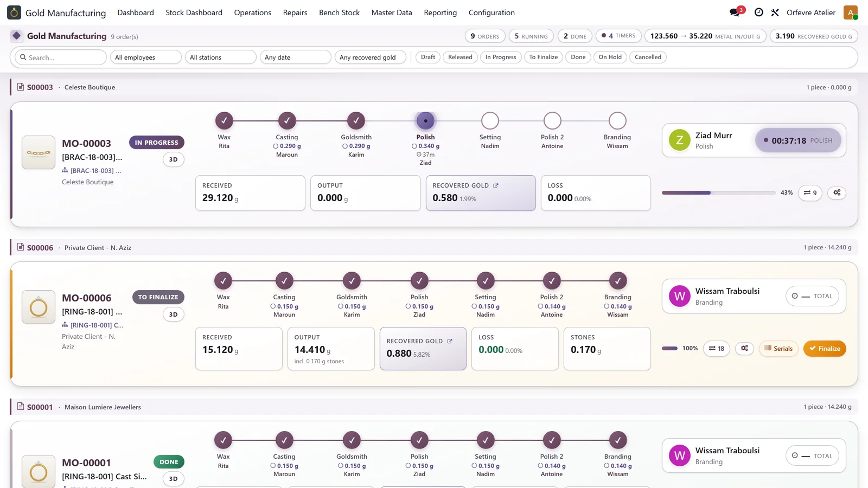Toggle the Cancelled status filter

(648, 57)
